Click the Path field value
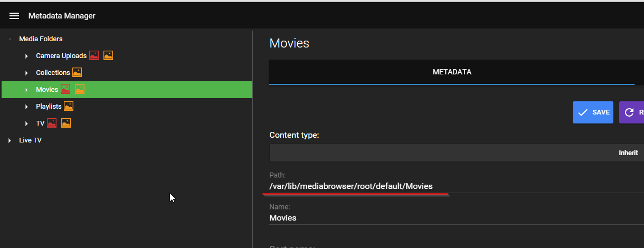644x248 pixels. pyautogui.click(x=351, y=186)
